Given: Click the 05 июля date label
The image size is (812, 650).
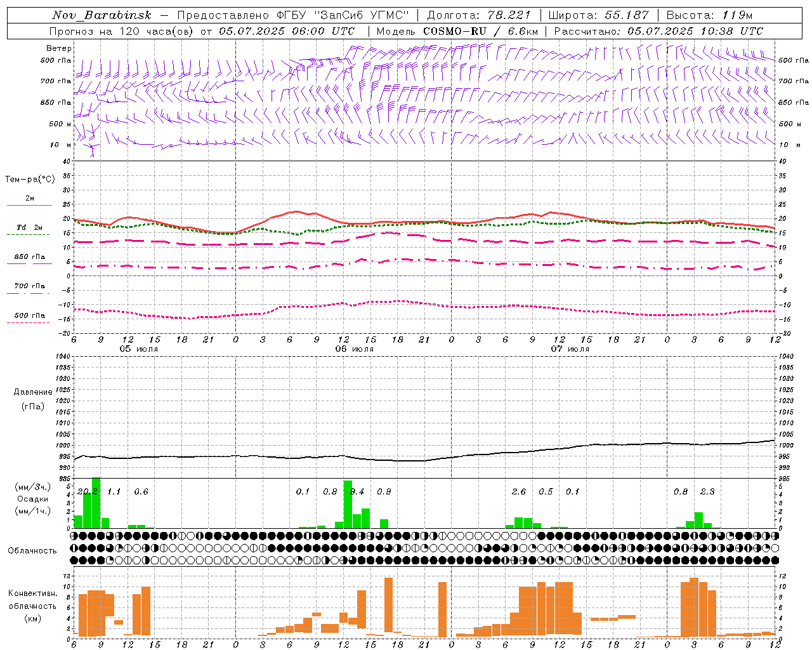Looking at the screenshot, I should coord(139,349).
